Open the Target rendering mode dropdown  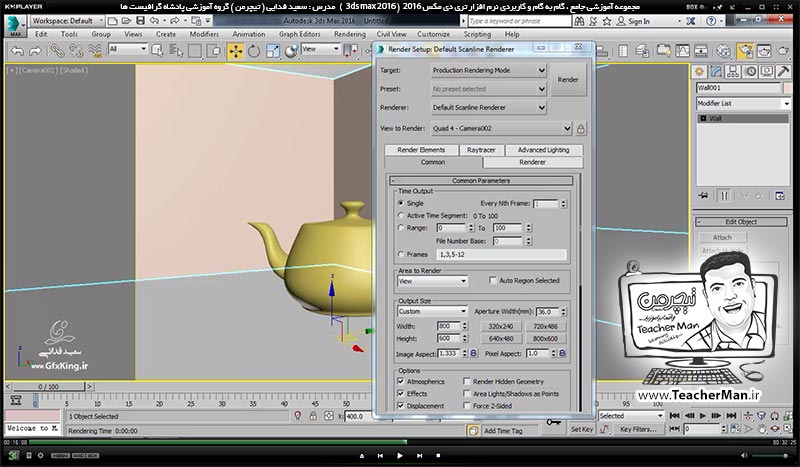point(489,70)
